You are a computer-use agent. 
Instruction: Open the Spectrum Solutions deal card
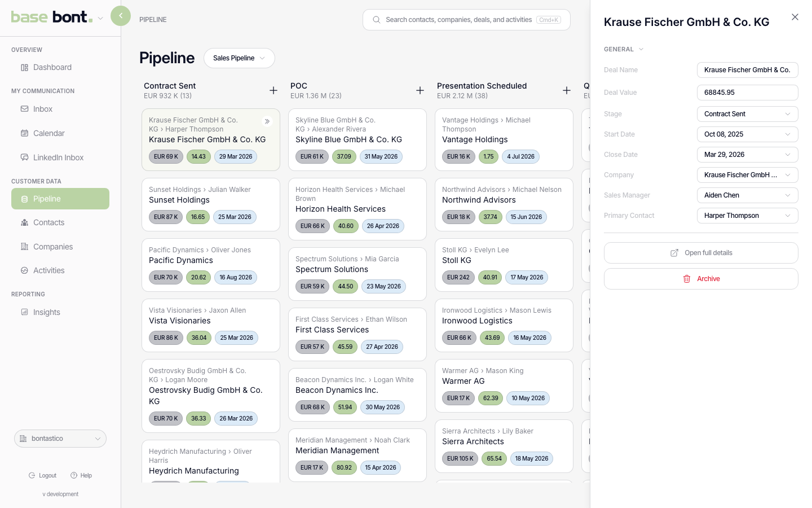pyautogui.click(x=358, y=274)
